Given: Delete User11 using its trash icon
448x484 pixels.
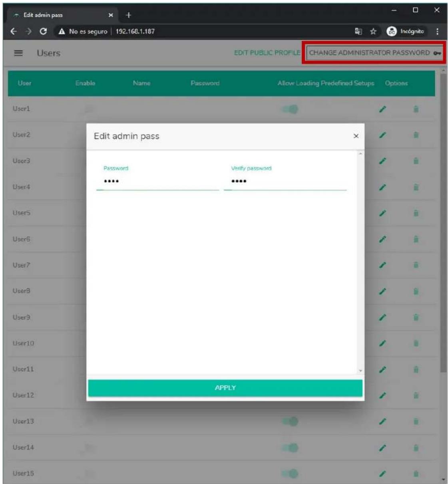Looking at the screenshot, I should [416, 369].
